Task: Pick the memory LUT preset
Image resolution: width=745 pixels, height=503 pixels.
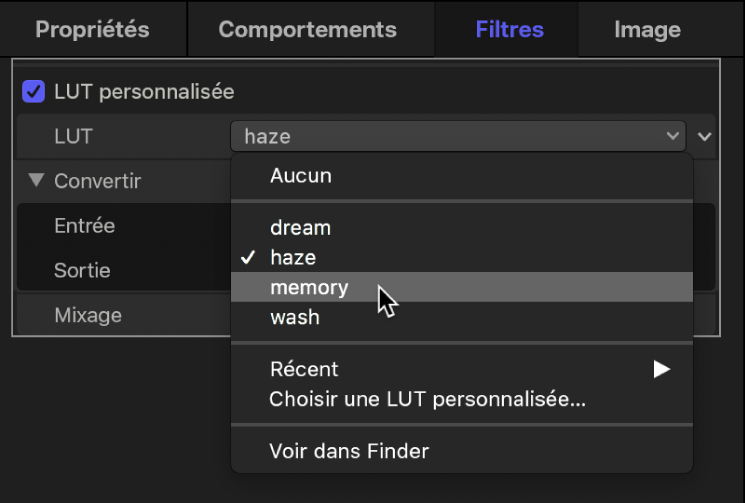Action: pos(309,288)
